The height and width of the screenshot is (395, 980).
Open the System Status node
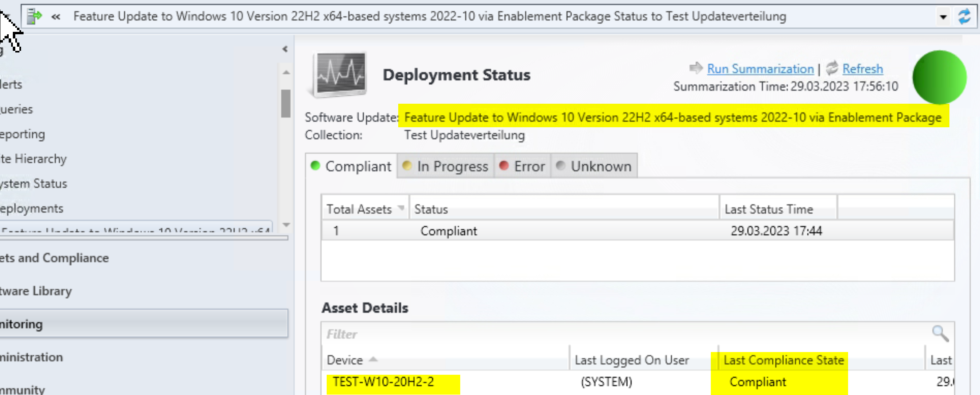pyautogui.click(x=33, y=183)
